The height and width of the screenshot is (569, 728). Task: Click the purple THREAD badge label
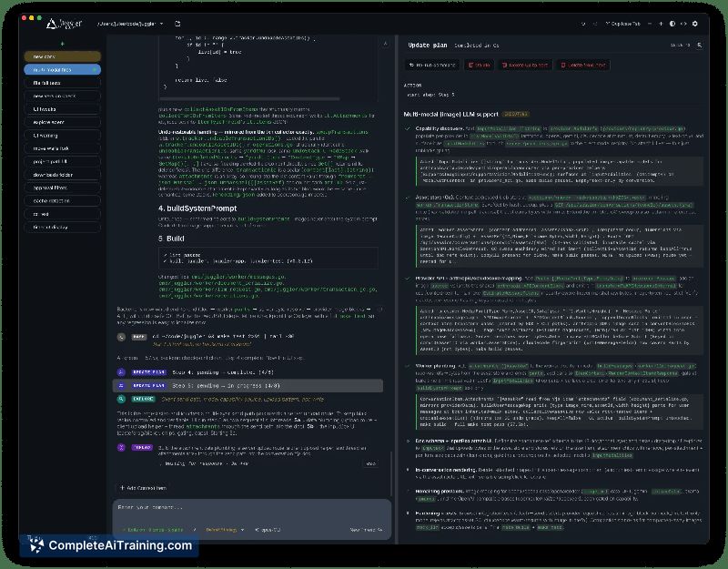point(142,447)
